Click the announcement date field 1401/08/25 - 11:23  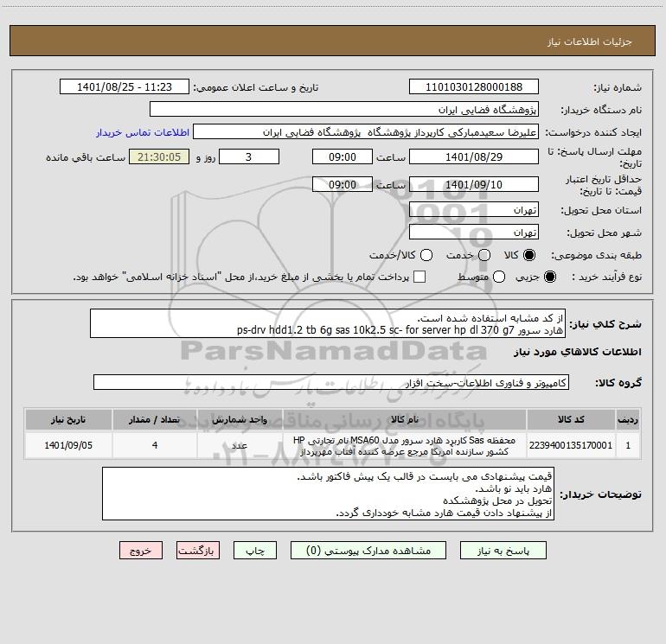coord(125,86)
